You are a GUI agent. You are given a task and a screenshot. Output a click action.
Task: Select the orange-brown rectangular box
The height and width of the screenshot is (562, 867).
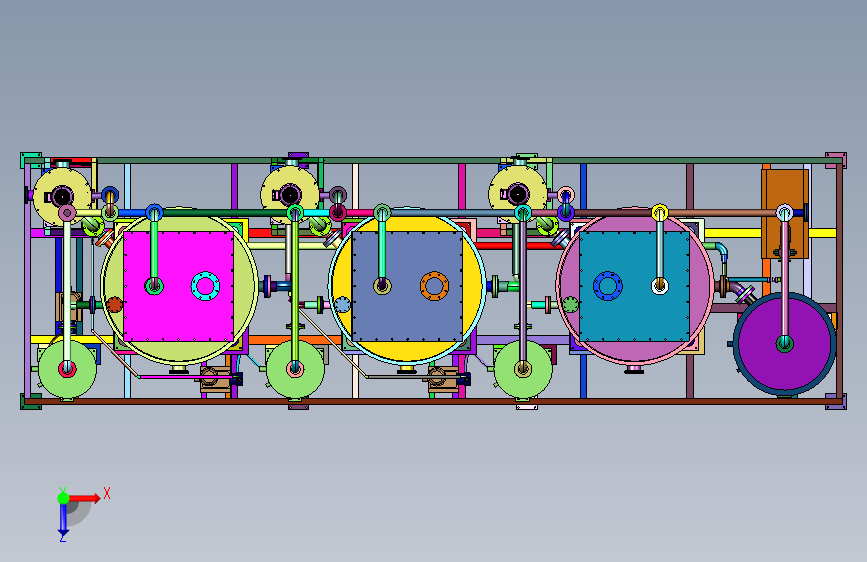(x=785, y=214)
